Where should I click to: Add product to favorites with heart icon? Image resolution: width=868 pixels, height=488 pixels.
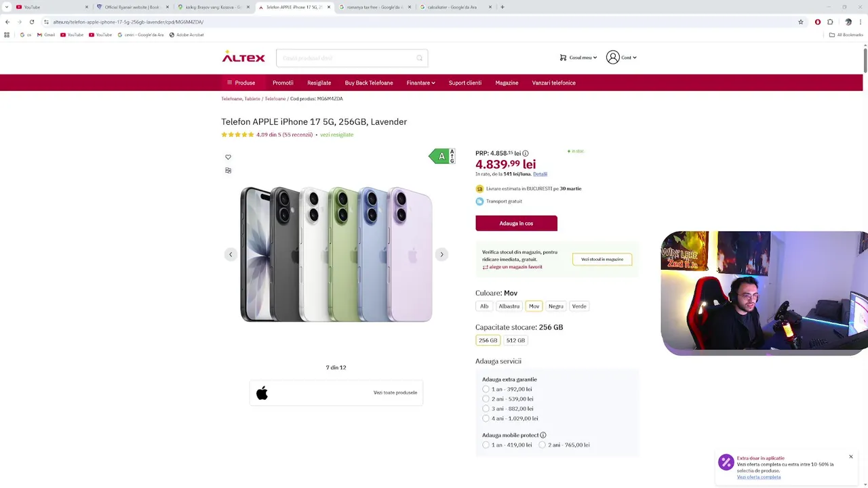228,157
